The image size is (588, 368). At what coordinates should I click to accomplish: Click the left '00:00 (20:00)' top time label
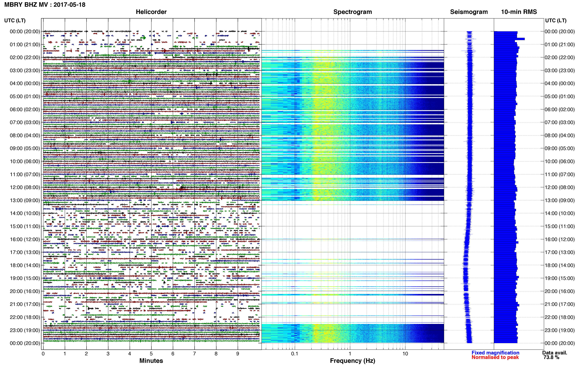pos(25,31)
